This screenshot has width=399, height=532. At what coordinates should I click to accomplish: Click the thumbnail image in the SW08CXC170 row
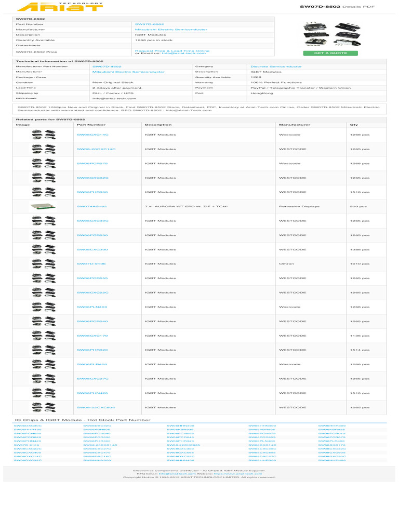[44, 336]
